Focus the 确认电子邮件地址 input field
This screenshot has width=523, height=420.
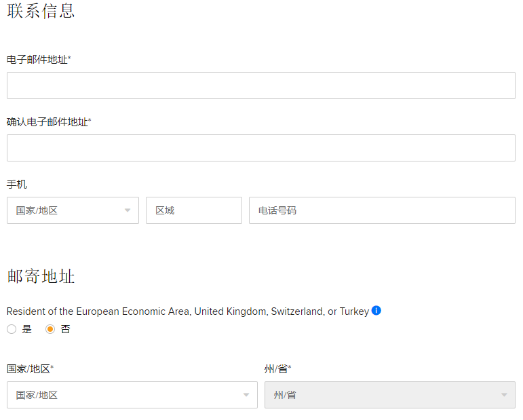click(261, 148)
